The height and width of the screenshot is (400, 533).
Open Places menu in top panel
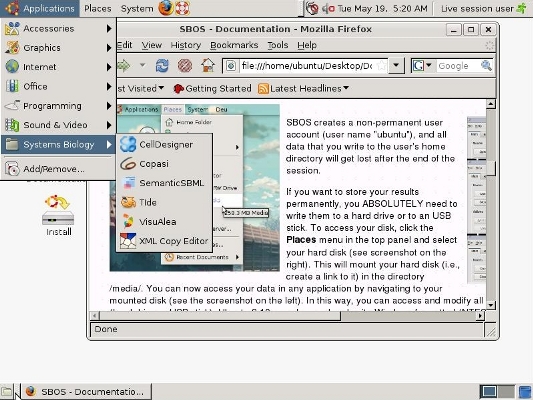point(98,8)
